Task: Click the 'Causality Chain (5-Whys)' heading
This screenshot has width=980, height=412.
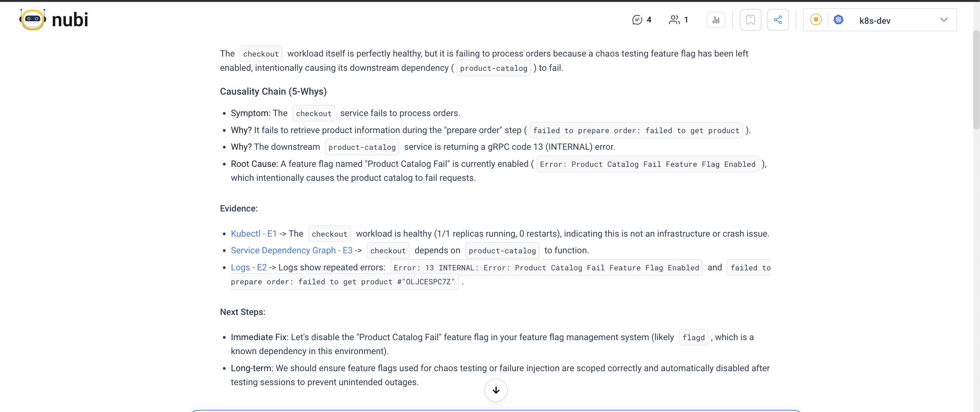Action: [x=273, y=91]
